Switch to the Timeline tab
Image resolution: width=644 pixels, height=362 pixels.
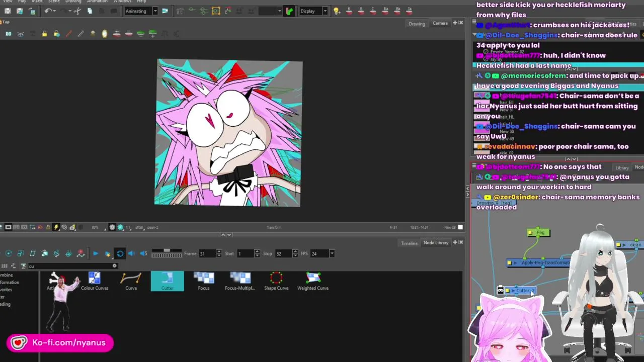pyautogui.click(x=409, y=243)
